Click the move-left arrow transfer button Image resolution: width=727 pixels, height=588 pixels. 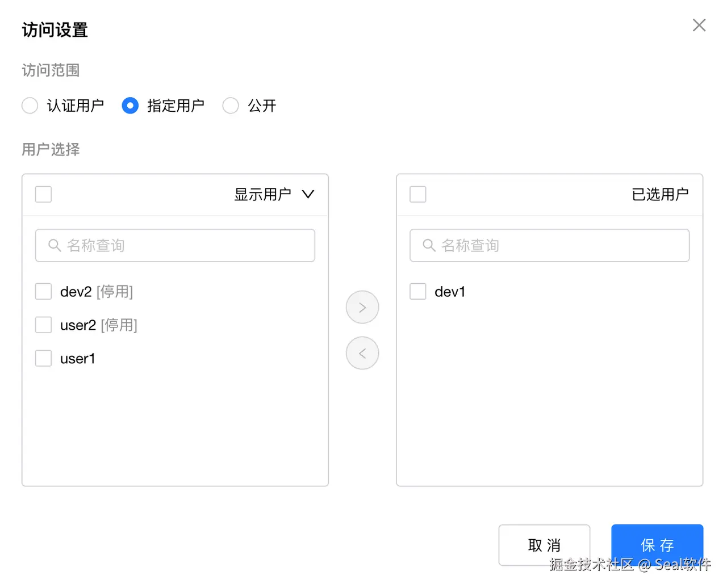click(362, 353)
